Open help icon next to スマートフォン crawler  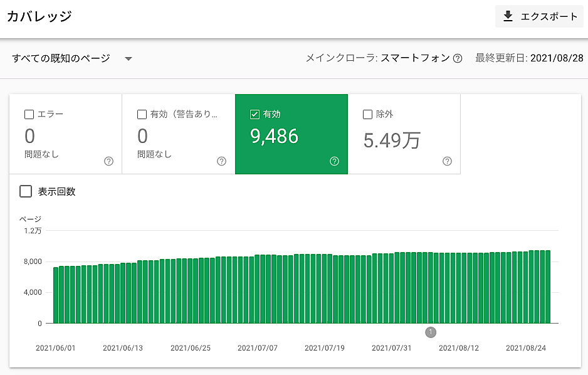coord(458,58)
